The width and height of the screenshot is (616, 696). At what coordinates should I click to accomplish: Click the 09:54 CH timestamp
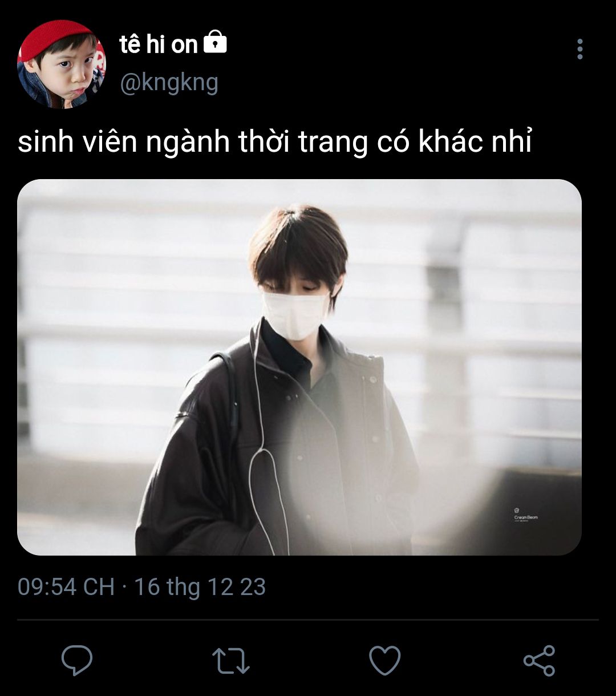point(66,587)
